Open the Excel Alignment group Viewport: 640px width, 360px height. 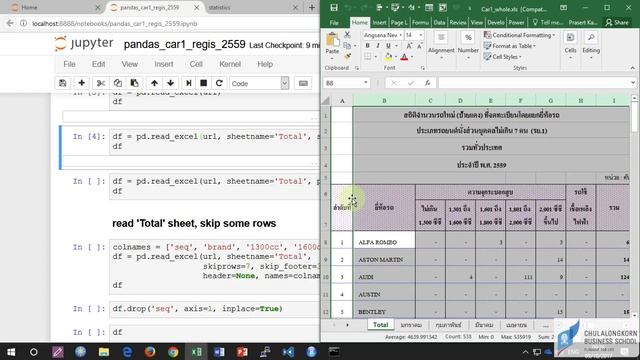[441, 46]
